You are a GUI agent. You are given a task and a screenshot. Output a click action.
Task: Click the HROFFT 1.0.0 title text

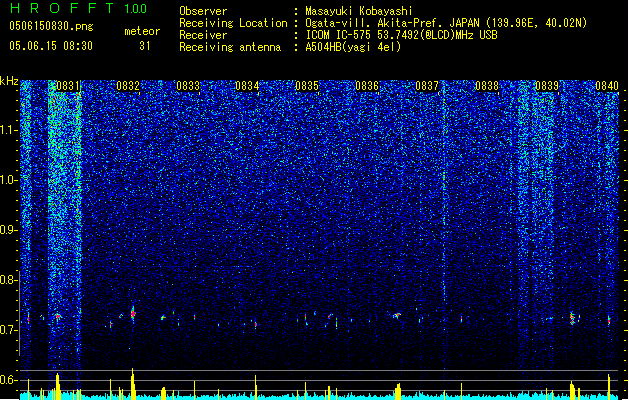(x=79, y=8)
